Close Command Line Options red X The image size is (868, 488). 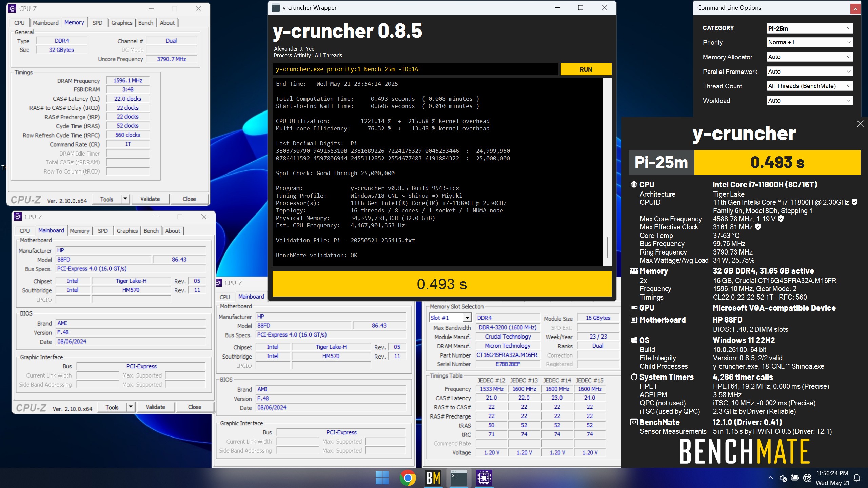pos(855,9)
